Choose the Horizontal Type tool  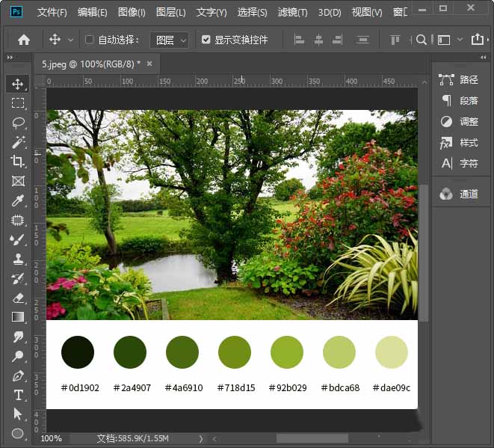click(18, 395)
